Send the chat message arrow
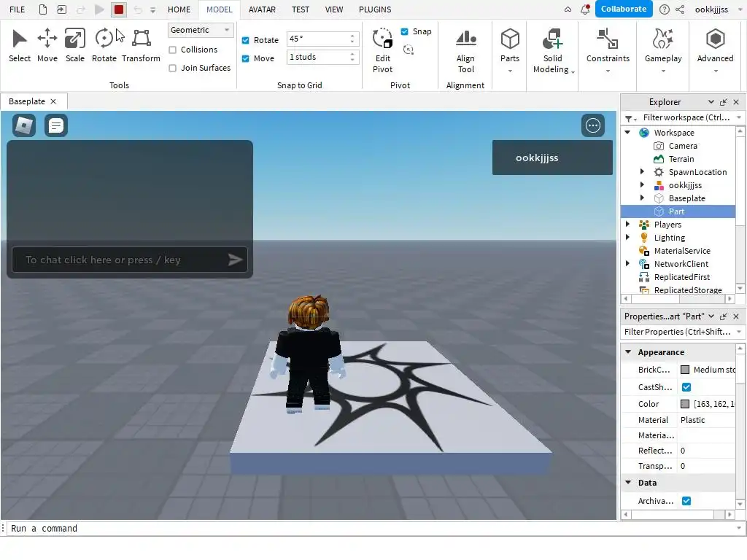Viewport: 747px width, 560px height. (235, 260)
